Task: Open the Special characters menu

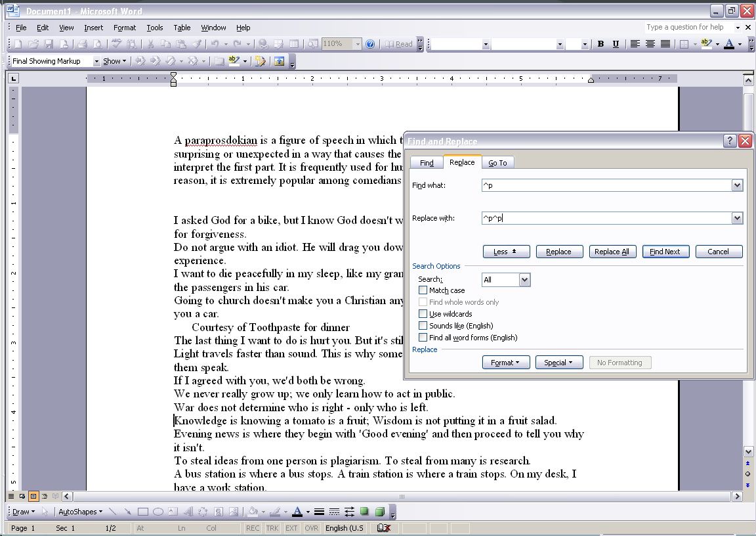Action: [x=558, y=362]
